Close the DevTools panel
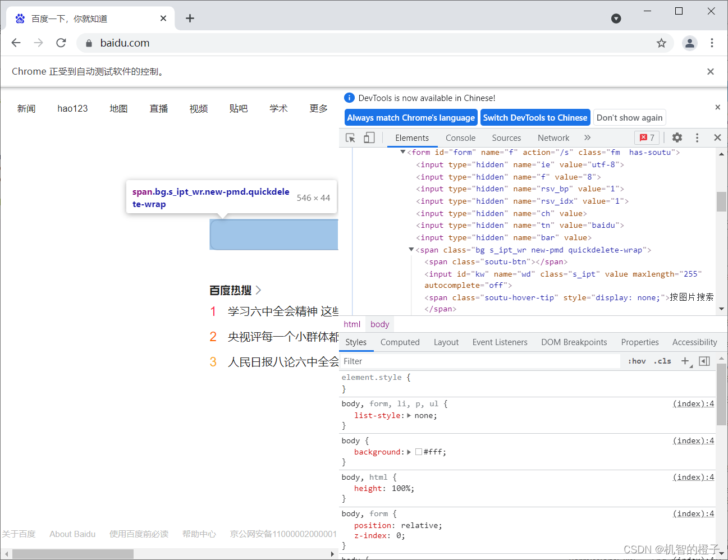Viewport: 728px width, 560px height. 717,137
